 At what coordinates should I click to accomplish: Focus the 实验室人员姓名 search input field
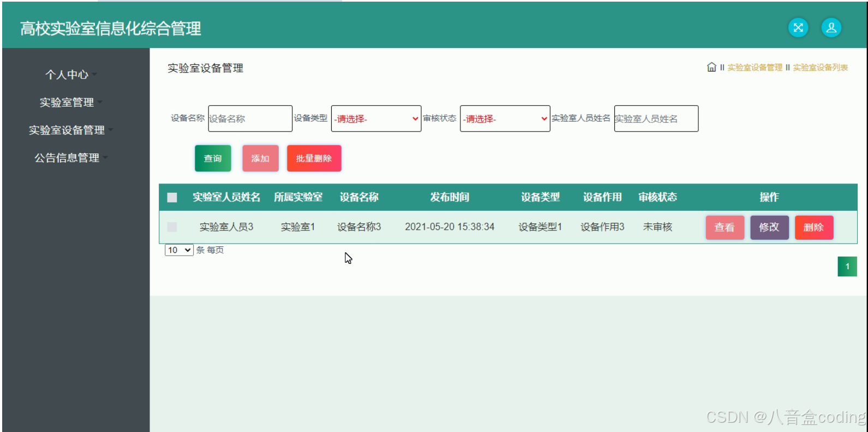(656, 119)
